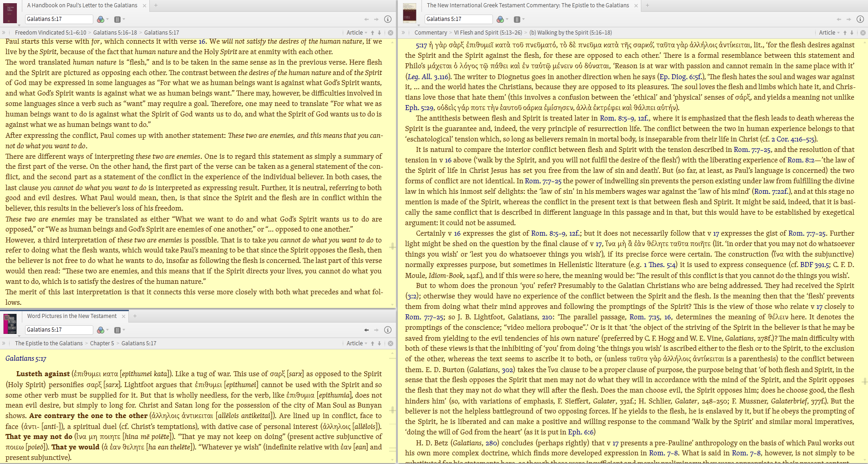Go to Freedom Vindicated 5:1–6:10 breadcrumb

tap(51, 33)
